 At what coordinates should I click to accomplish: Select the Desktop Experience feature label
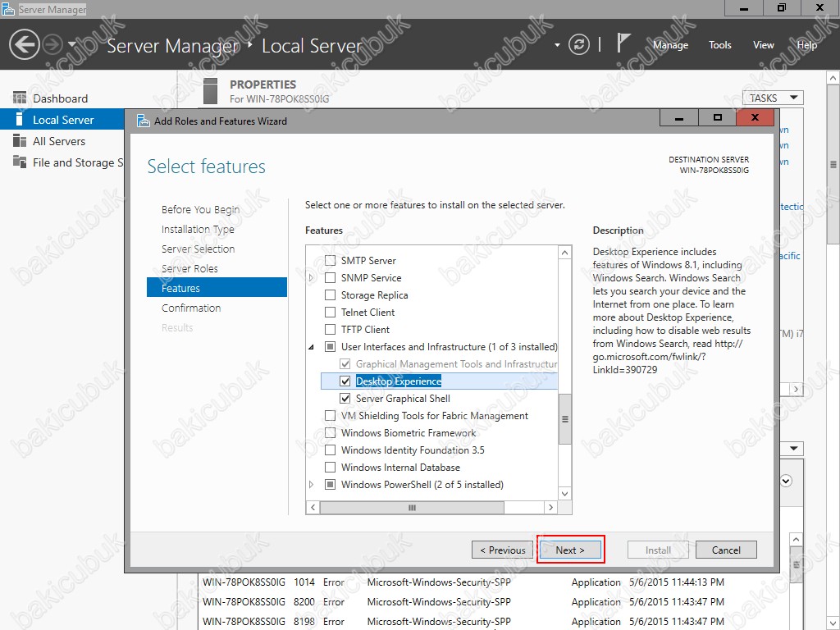tap(399, 381)
